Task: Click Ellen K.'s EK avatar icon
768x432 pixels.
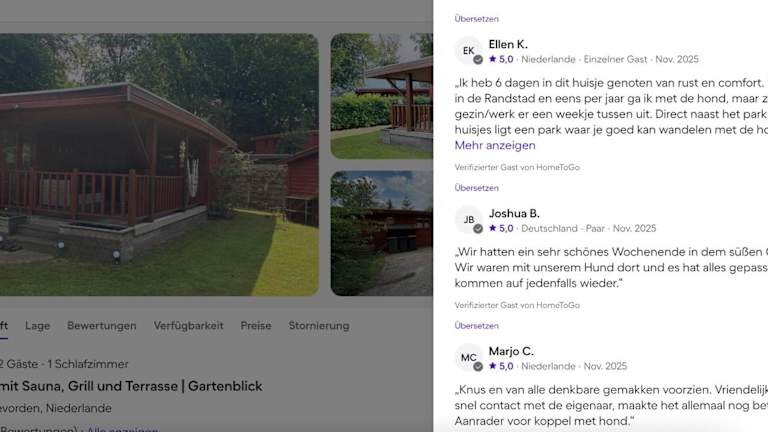Action: (x=468, y=50)
